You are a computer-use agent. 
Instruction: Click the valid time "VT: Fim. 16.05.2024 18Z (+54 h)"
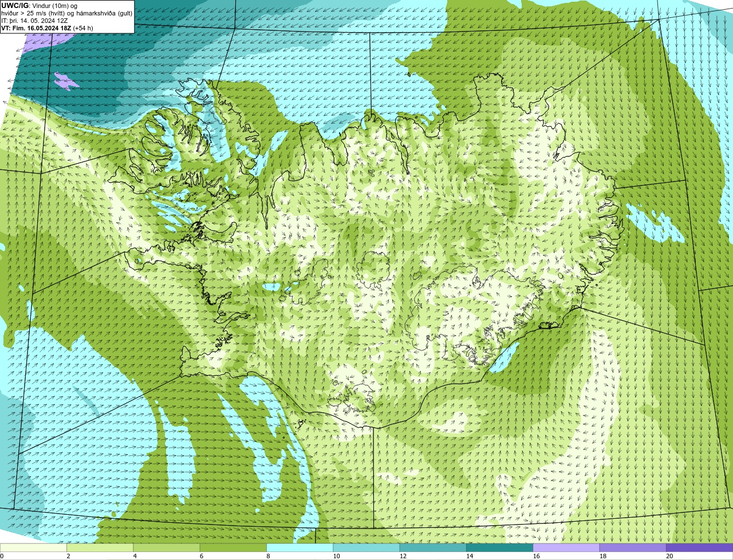point(47,28)
